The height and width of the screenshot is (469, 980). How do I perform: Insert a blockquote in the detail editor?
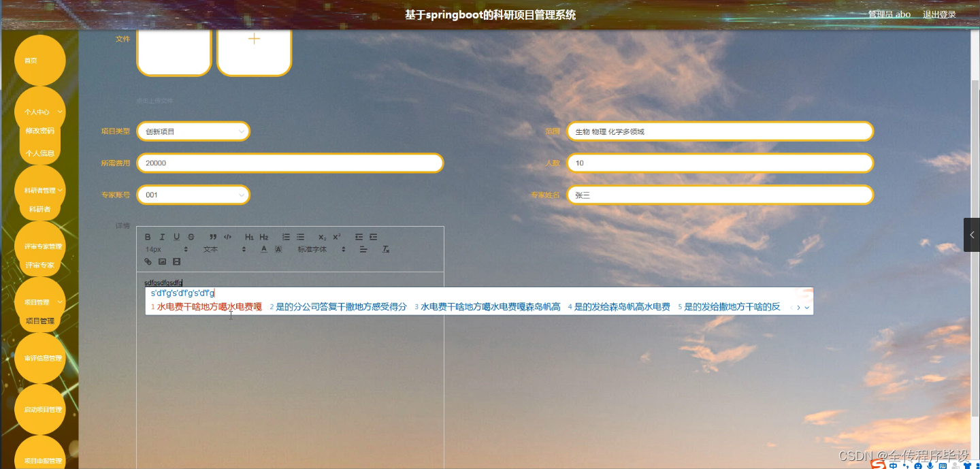click(213, 237)
